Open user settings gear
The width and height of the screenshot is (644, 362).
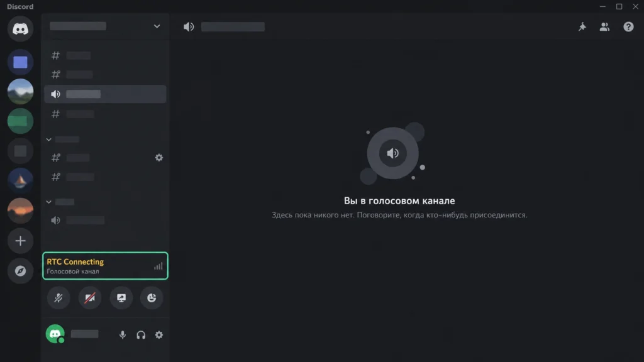pyautogui.click(x=159, y=335)
